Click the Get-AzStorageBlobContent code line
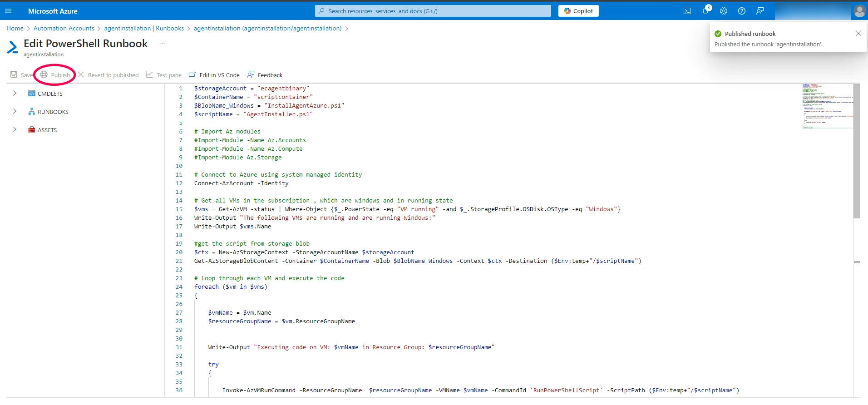868x405 pixels. (x=418, y=261)
